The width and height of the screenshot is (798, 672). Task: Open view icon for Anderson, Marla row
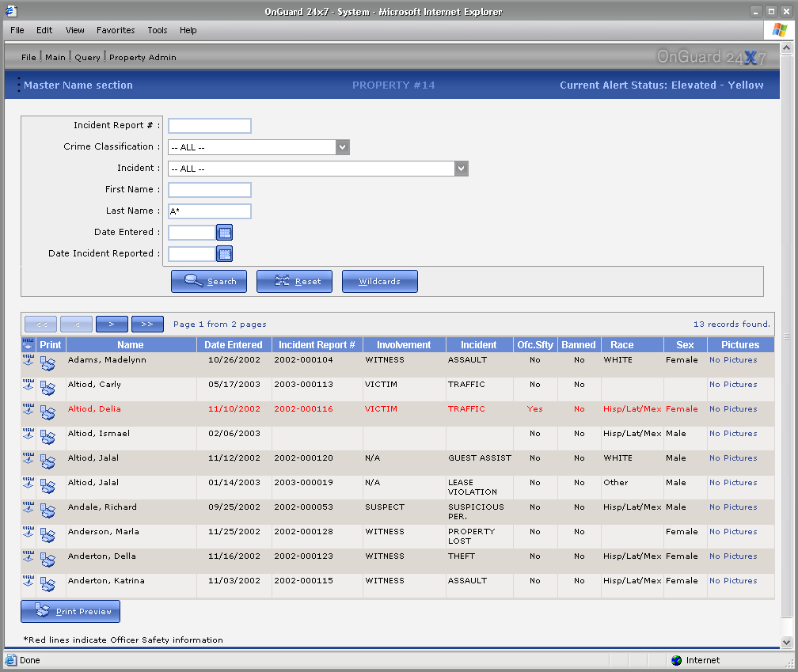28,532
